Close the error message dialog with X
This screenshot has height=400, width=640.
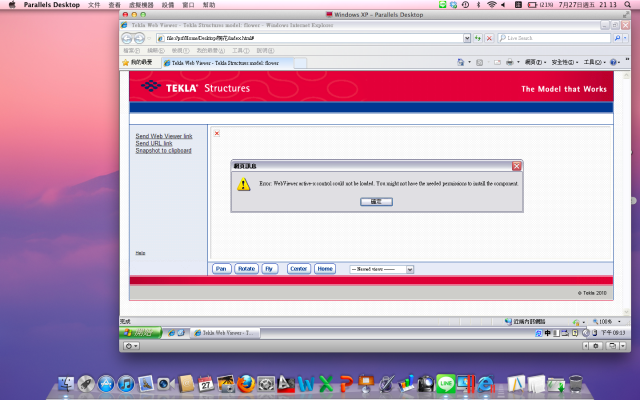[x=516, y=166]
